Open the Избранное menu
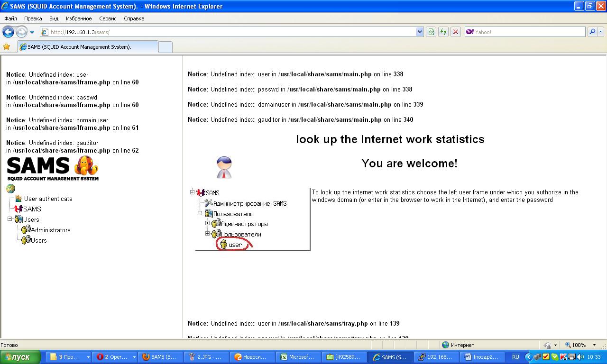This screenshot has width=607, height=364. click(x=79, y=18)
